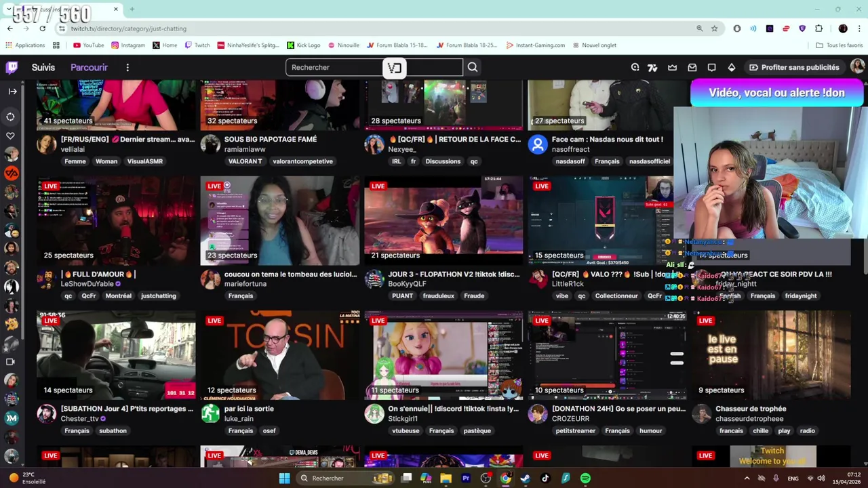This screenshot has width=868, height=488.
Task: Open the user profile avatar menu
Action: click(x=857, y=66)
